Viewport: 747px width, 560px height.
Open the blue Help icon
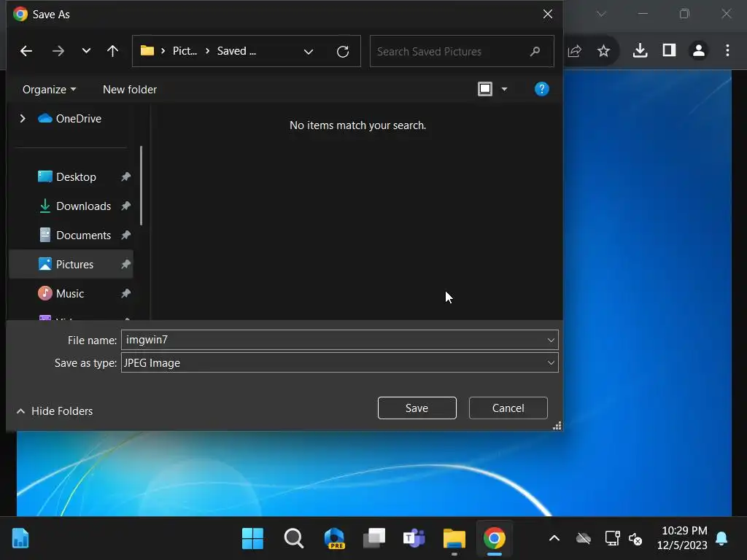tap(542, 89)
